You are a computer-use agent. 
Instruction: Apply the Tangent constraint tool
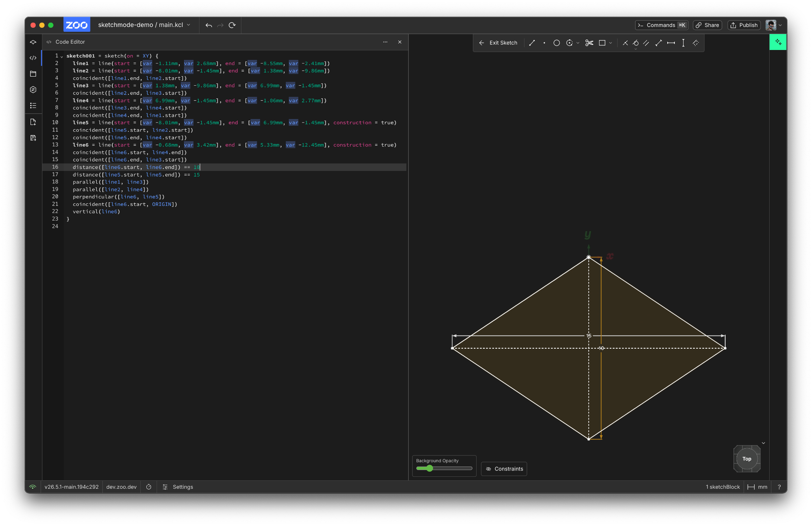click(x=636, y=43)
